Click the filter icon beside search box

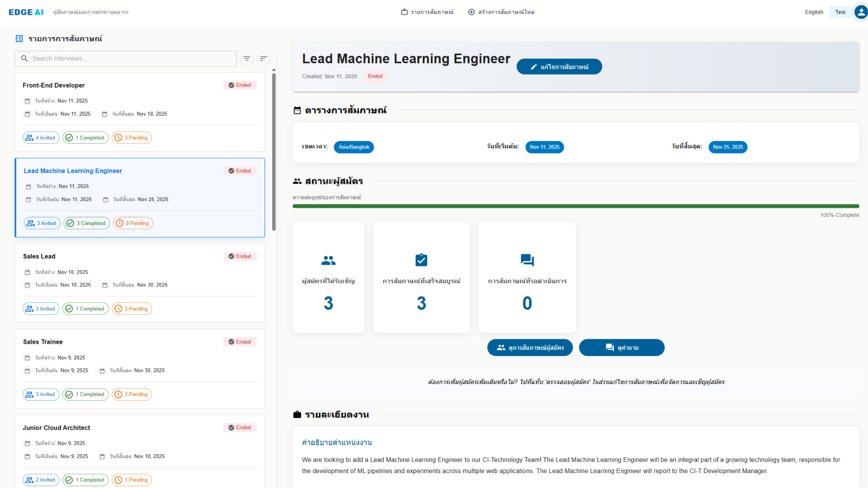click(x=246, y=58)
